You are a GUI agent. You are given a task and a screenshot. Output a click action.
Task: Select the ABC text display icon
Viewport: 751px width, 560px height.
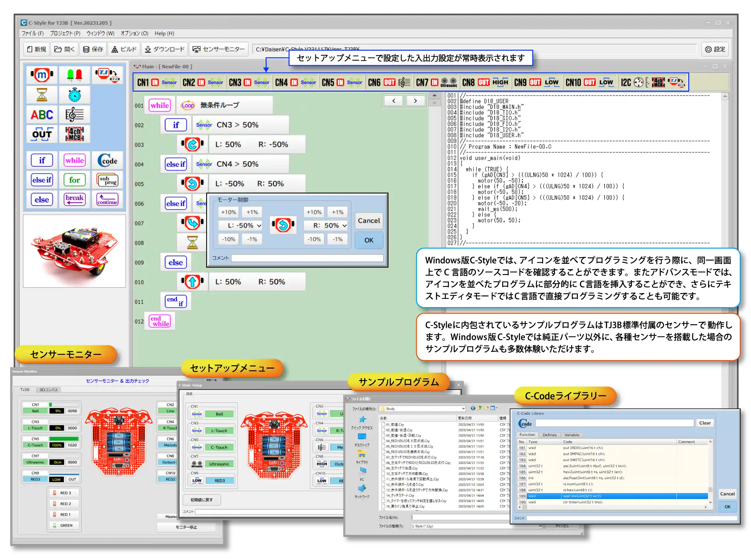42,114
